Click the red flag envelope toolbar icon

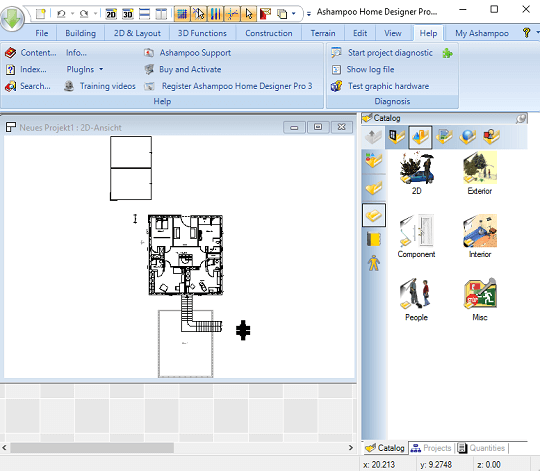coord(265,14)
